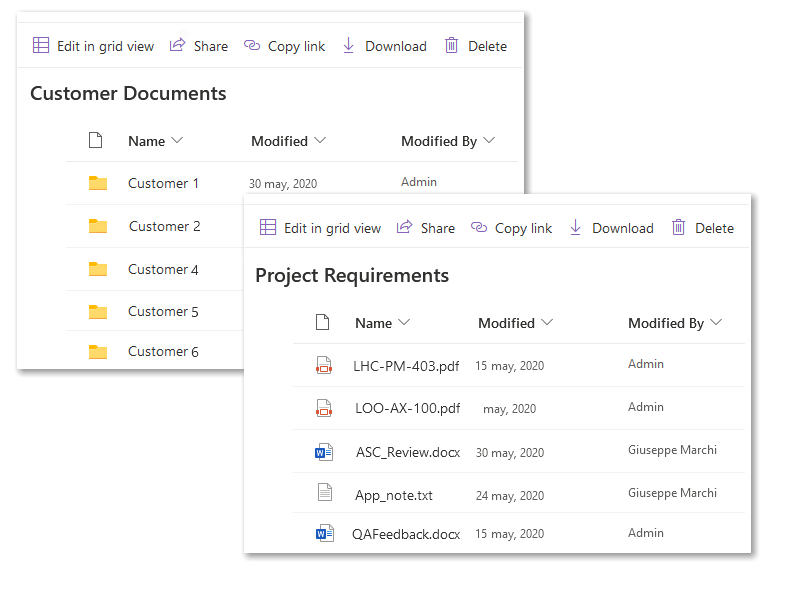Click Share arrow icon in Customer Documents toolbar
Image resolution: width=800 pixels, height=600 pixels.
[x=177, y=45]
